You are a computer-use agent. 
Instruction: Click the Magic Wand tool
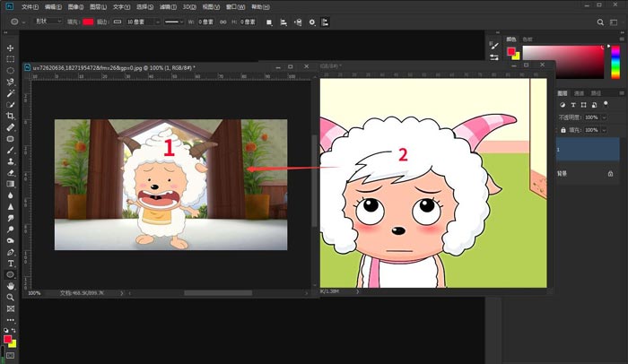11,93
